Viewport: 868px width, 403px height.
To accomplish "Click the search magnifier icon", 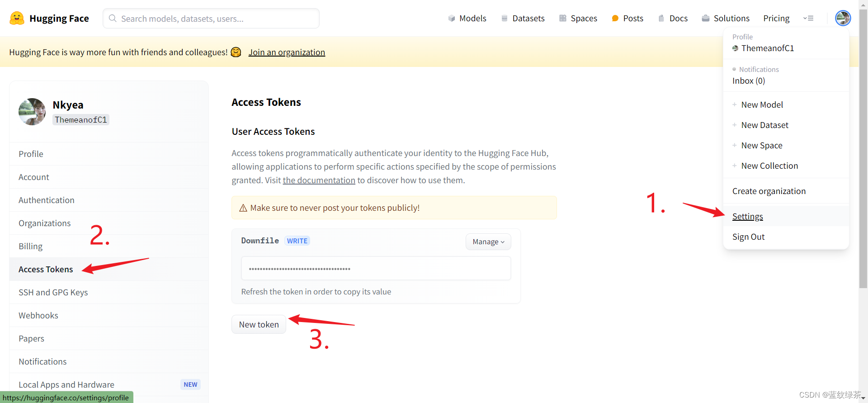I will coord(113,19).
